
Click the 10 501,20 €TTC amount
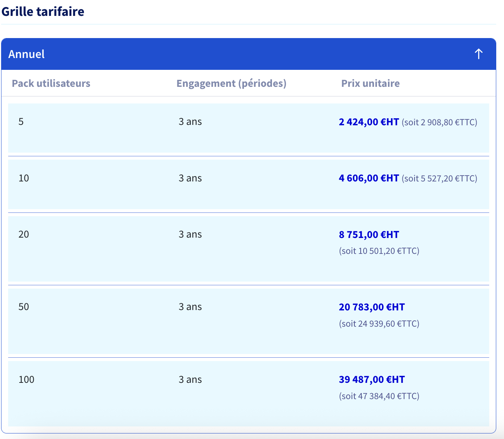coord(379,251)
